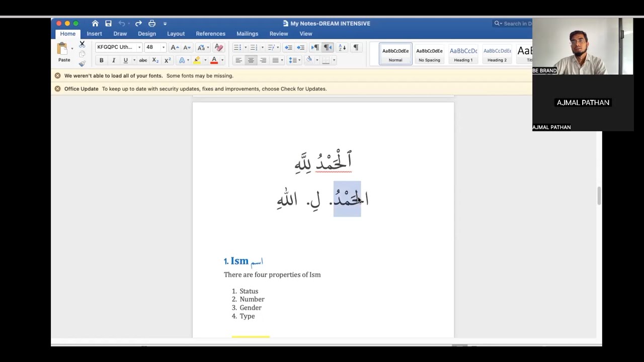The image size is (644, 362).
Task: Click the Redo arrow in the title bar
Action: [138, 23]
